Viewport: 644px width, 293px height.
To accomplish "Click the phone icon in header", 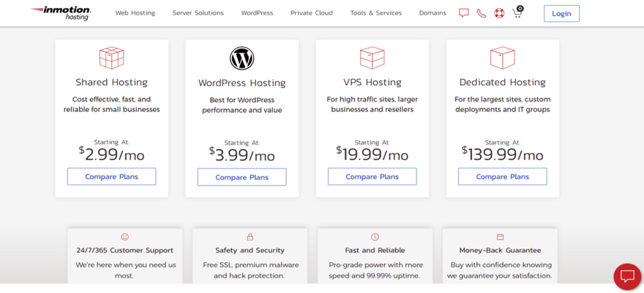I will (481, 13).
